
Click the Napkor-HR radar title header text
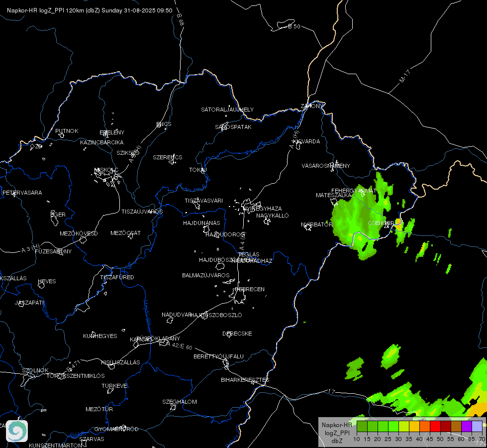pyautogui.click(x=90, y=10)
